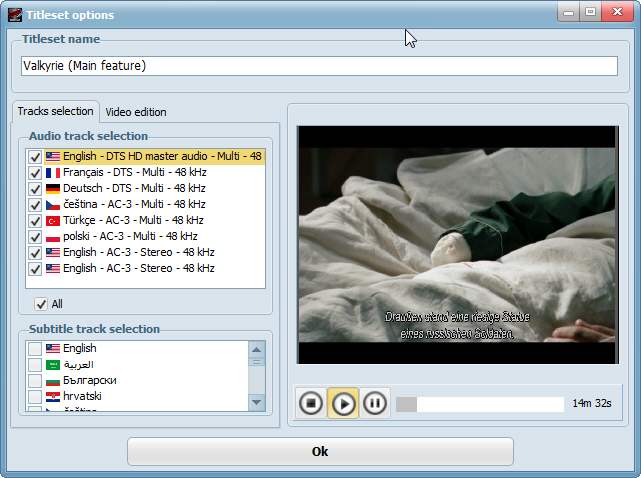The height and width of the screenshot is (478, 641).
Task: Toggle the All audio tracks checkbox
Action: click(41, 304)
